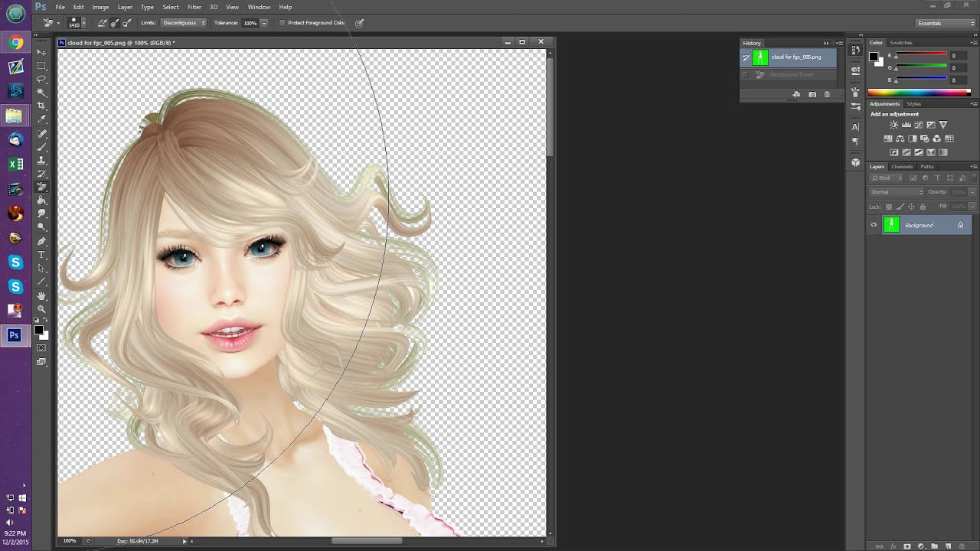Select the Brush tool

click(x=41, y=146)
